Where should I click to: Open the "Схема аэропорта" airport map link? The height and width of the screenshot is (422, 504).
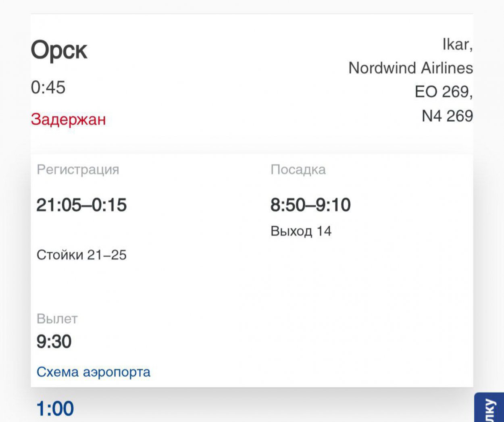point(93,372)
